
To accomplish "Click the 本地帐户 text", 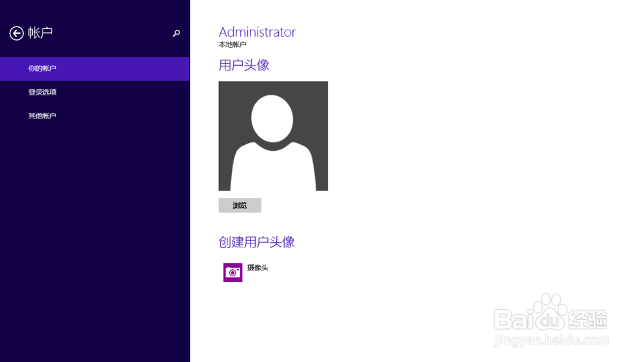I will pyautogui.click(x=232, y=44).
